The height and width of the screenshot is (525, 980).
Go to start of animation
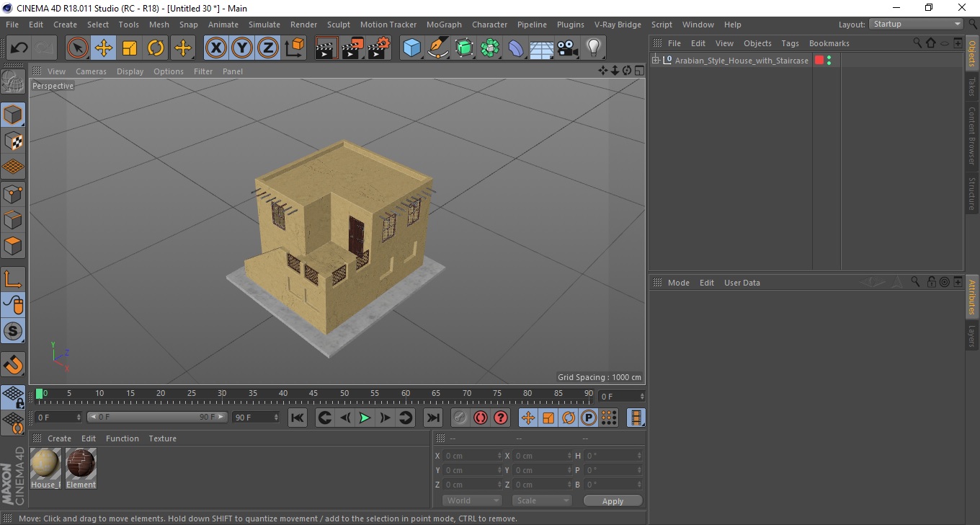click(x=298, y=418)
